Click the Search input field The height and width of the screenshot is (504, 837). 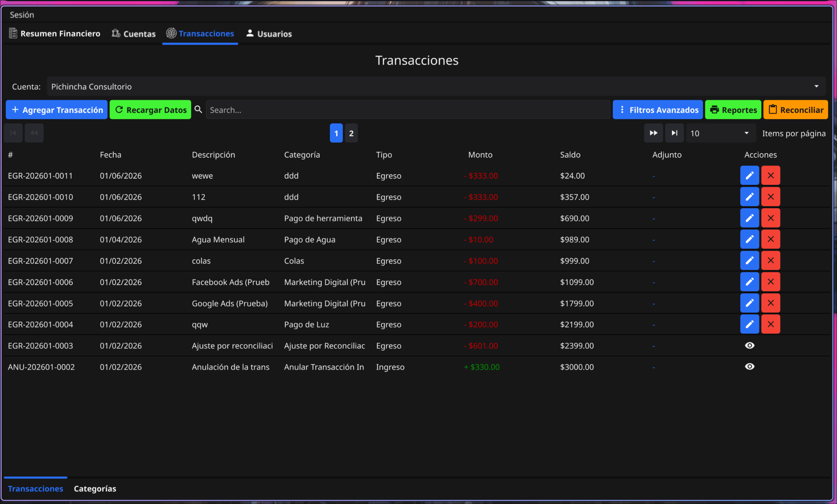point(407,110)
